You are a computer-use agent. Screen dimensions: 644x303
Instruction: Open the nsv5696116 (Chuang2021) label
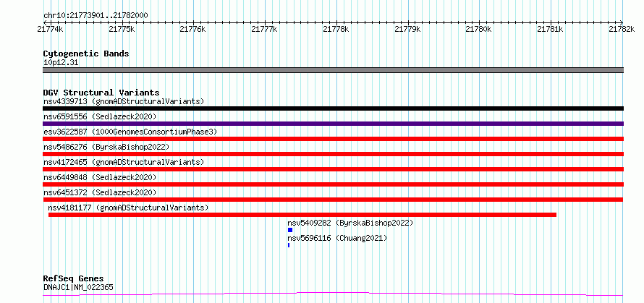(x=337, y=238)
